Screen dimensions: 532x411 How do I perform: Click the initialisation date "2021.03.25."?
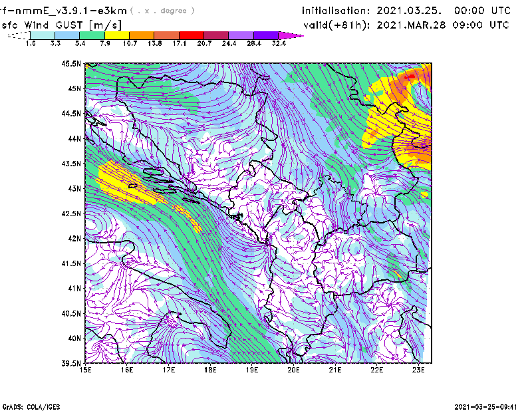click(x=409, y=11)
